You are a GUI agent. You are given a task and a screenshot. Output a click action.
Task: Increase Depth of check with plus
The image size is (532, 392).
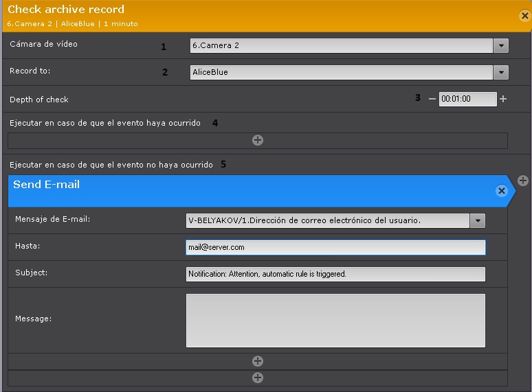[503, 99]
